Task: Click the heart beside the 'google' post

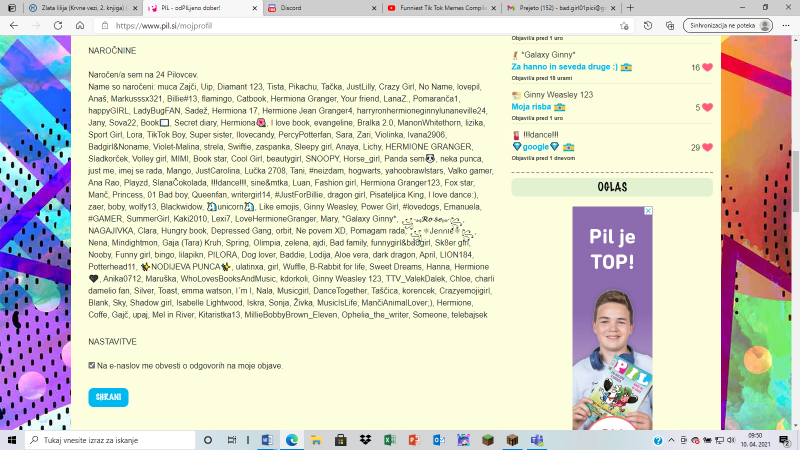Action: [707, 147]
